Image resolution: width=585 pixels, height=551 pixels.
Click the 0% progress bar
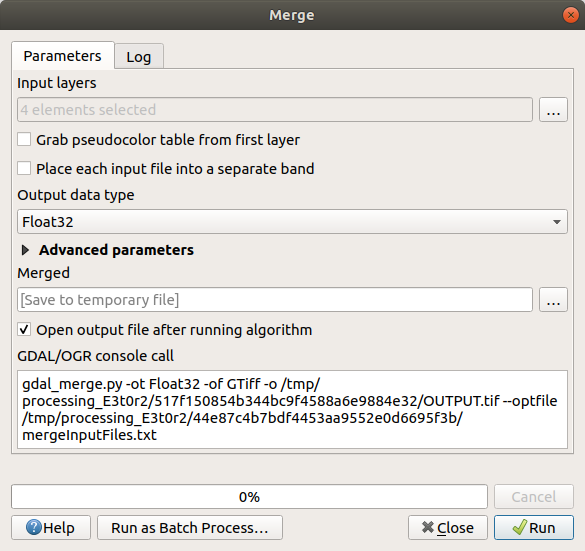point(249,497)
